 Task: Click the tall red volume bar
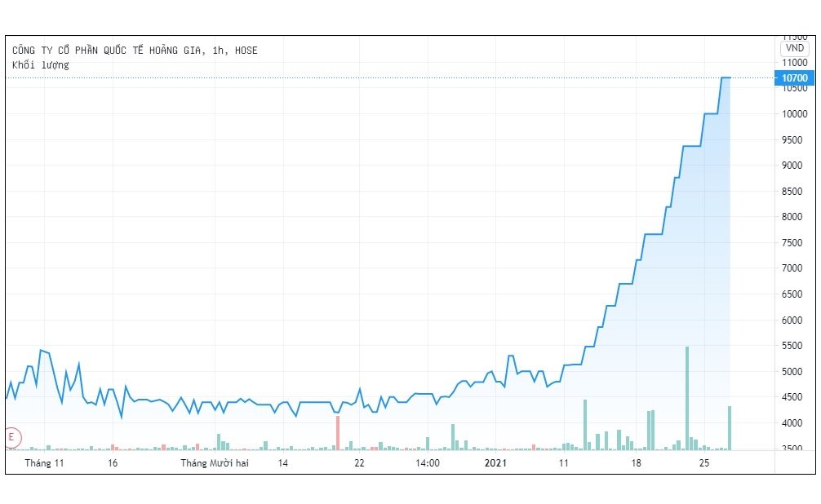coord(337,432)
